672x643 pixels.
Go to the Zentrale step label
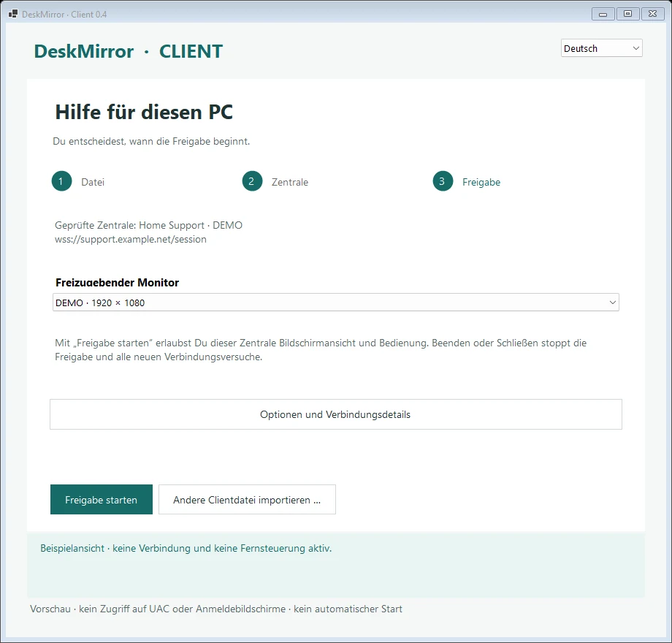pyautogui.click(x=290, y=182)
